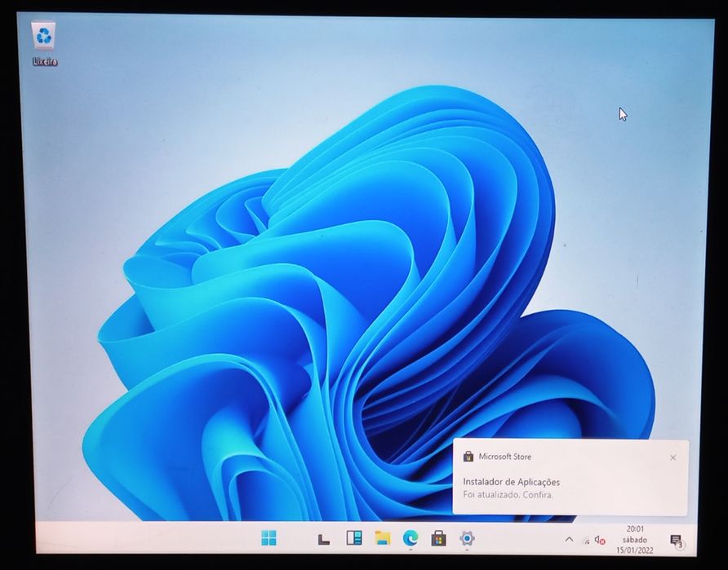Open the clock showing 20:01 sábado
Image resolution: width=728 pixels, height=570 pixels.
click(x=635, y=539)
